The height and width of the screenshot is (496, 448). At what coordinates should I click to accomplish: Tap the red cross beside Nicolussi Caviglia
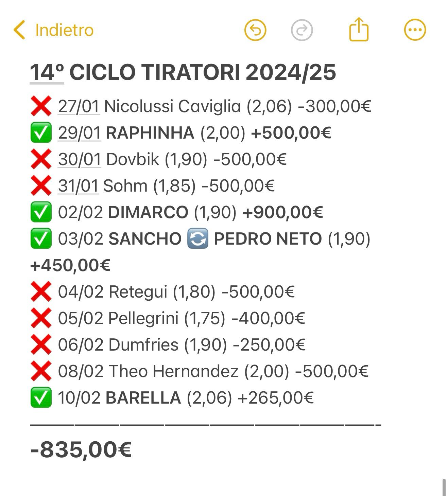[41, 106]
